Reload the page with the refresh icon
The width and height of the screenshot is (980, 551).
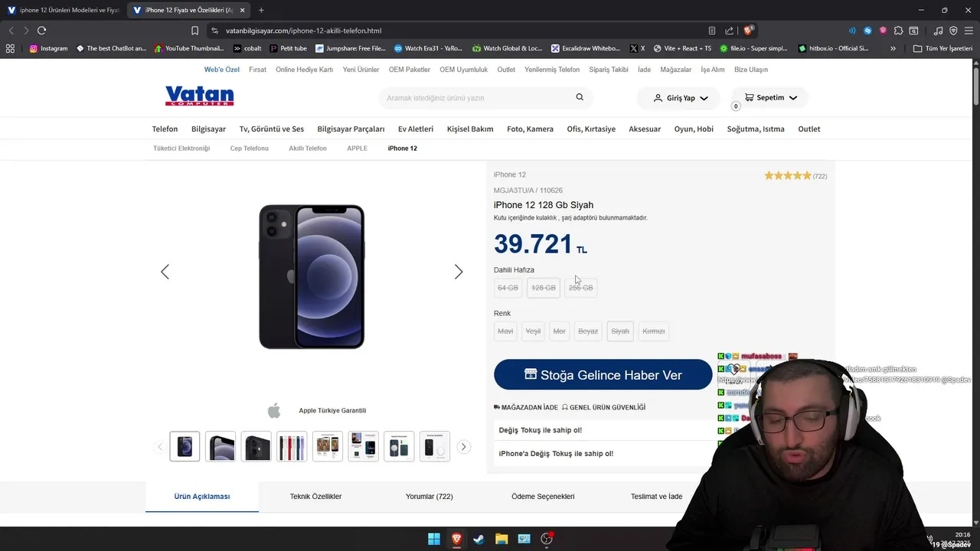coord(41,31)
